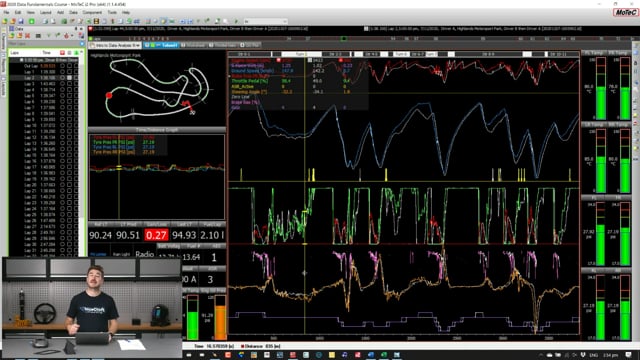Toggle the Lap 2 overlay checkbox

pos(69,78)
